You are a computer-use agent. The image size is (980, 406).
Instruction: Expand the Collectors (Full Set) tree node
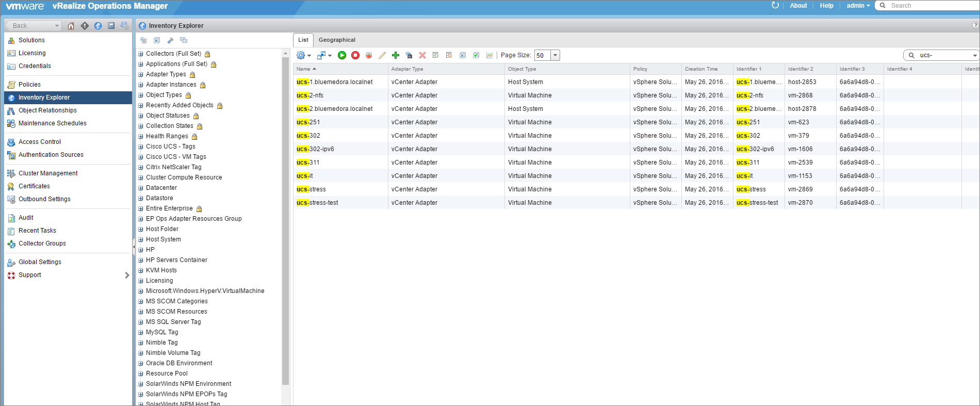(141, 54)
